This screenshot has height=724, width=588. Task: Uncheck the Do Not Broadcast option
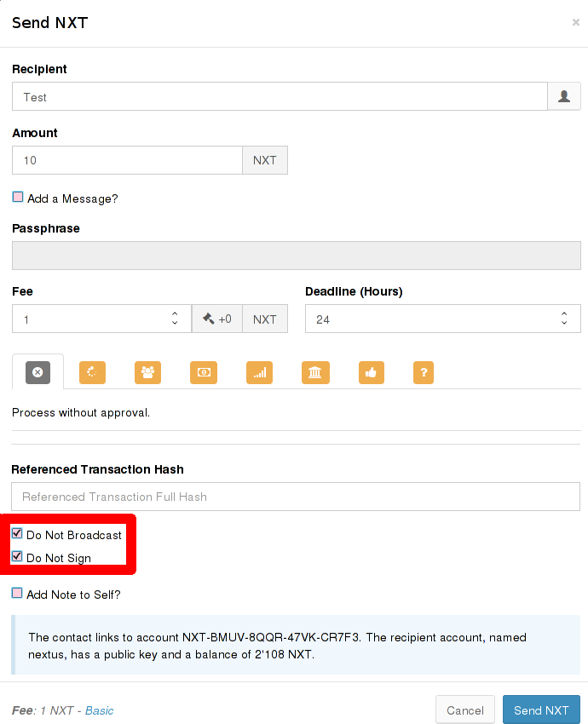pyautogui.click(x=17, y=534)
